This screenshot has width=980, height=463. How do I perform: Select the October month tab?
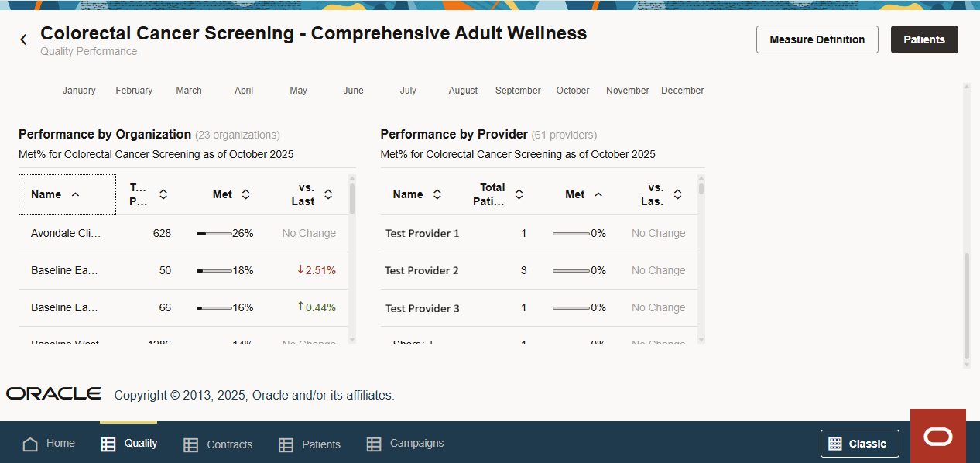click(x=572, y=91)
